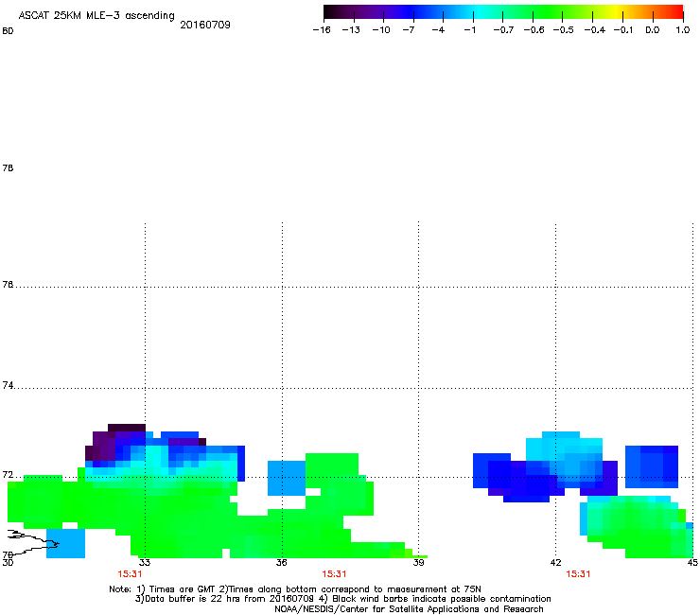
Task: Click the -0.5 colorbar label
Action: coord(564,30)
